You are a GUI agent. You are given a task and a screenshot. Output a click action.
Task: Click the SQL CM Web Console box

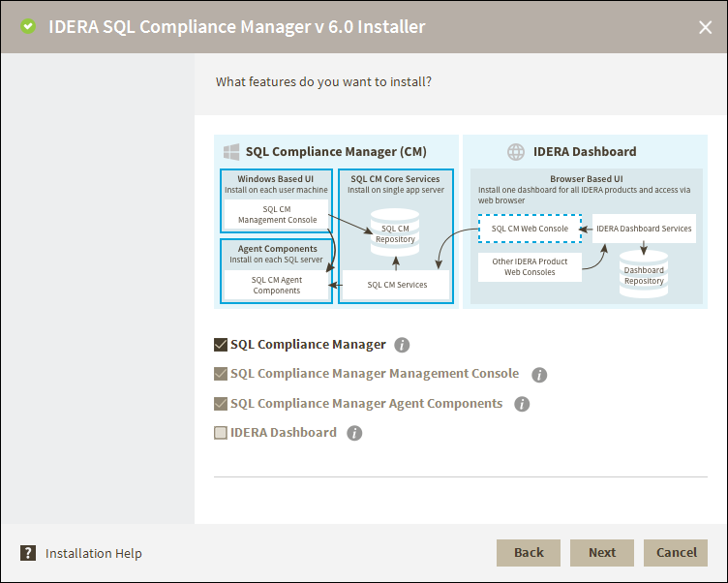coord(530,229)
